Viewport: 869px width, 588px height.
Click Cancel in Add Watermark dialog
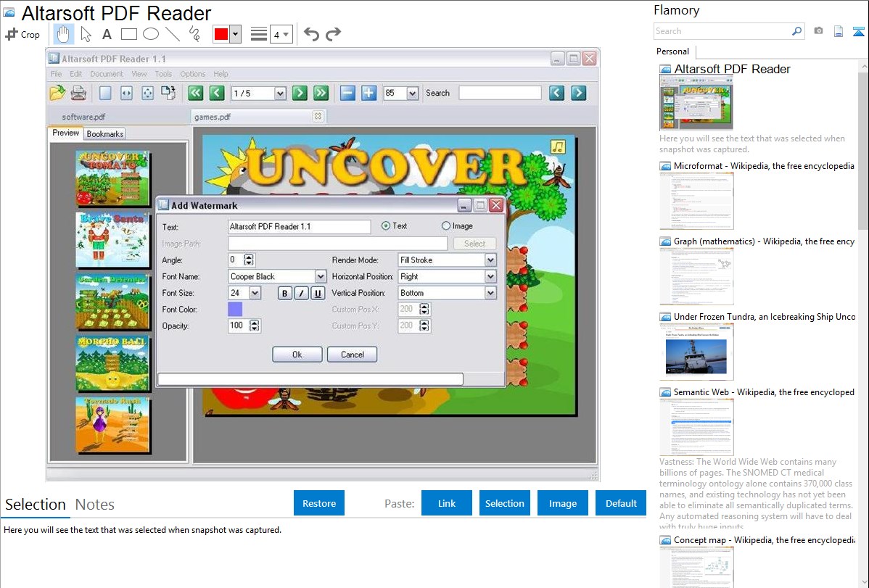(x=352, y=355)
